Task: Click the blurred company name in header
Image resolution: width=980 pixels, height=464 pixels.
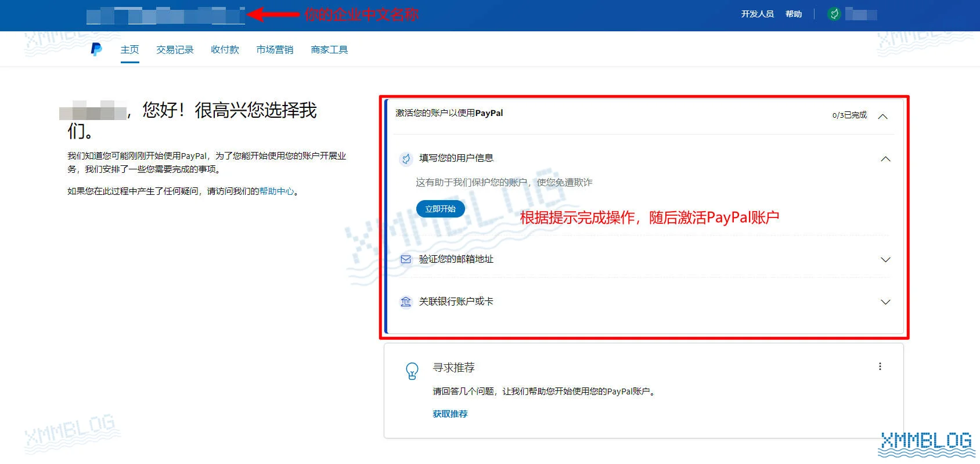Action: (x=165, y=15)
